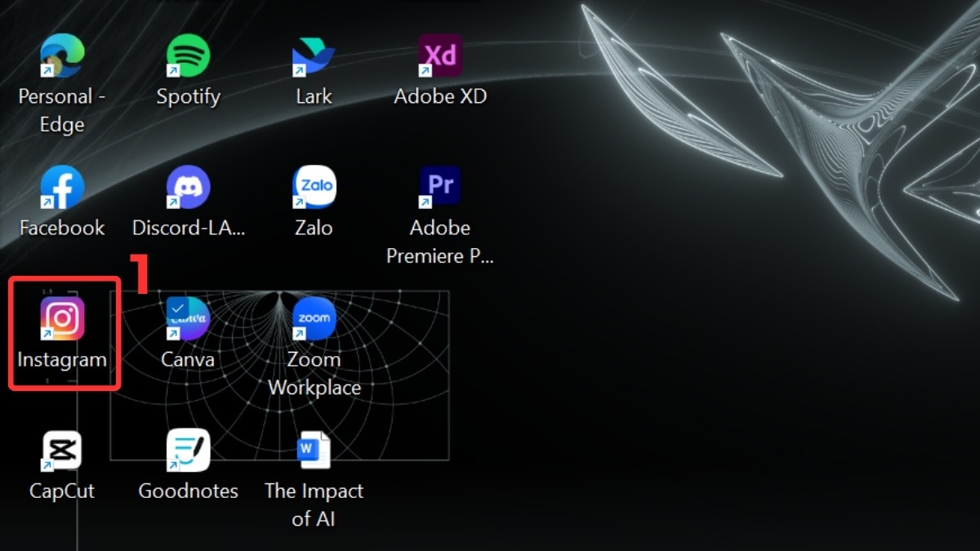Click the "Spotify" label text

point(188,97)
